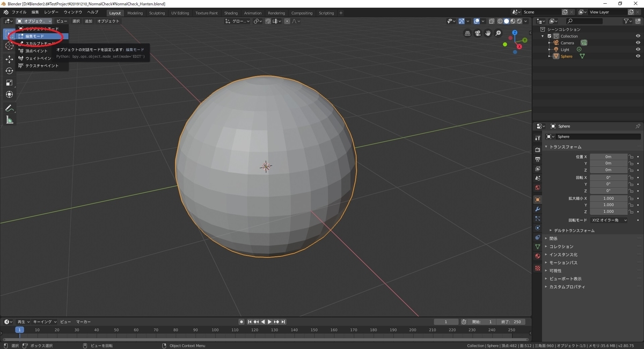The width and height of the screenshot is (644, 349).
Task: Open the World properties tab
Action: pos(537,188)
